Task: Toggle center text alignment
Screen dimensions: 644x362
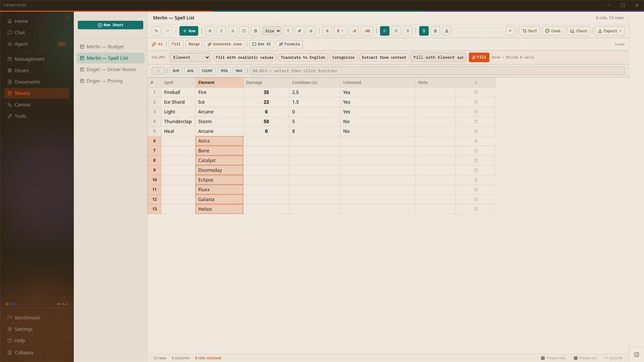Action: coord(396,31)
